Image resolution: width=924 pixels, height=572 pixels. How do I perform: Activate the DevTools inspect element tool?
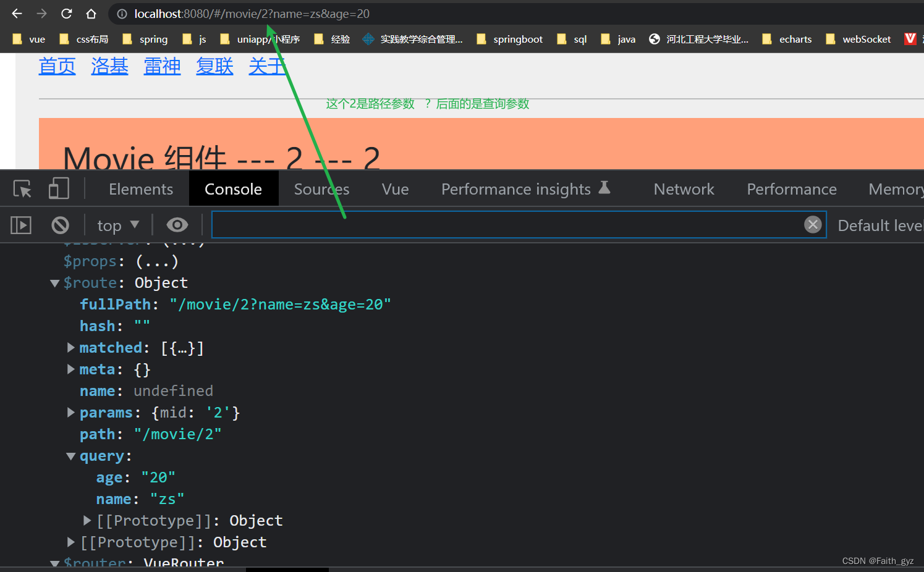22,188
